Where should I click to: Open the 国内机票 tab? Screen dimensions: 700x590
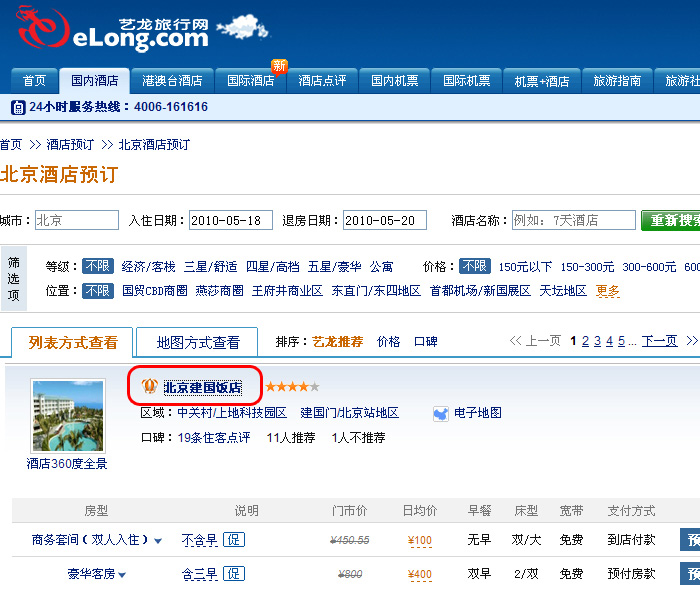[395, 81]
